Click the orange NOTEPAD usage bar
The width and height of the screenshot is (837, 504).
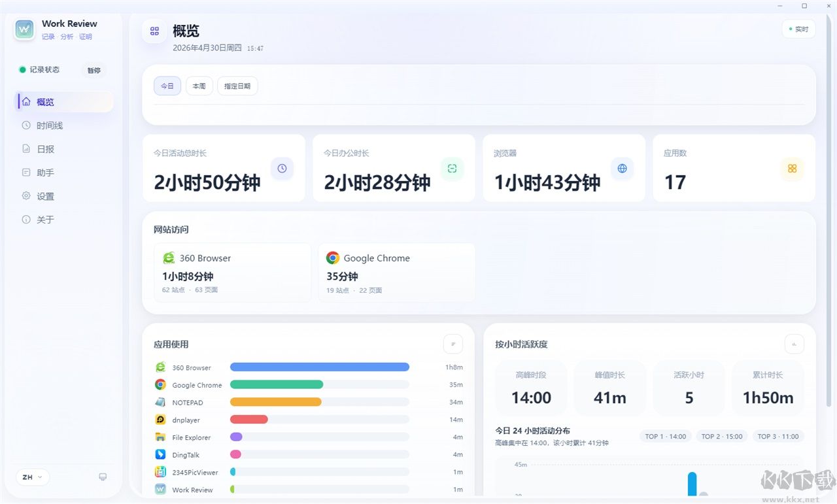pos(276,402)
